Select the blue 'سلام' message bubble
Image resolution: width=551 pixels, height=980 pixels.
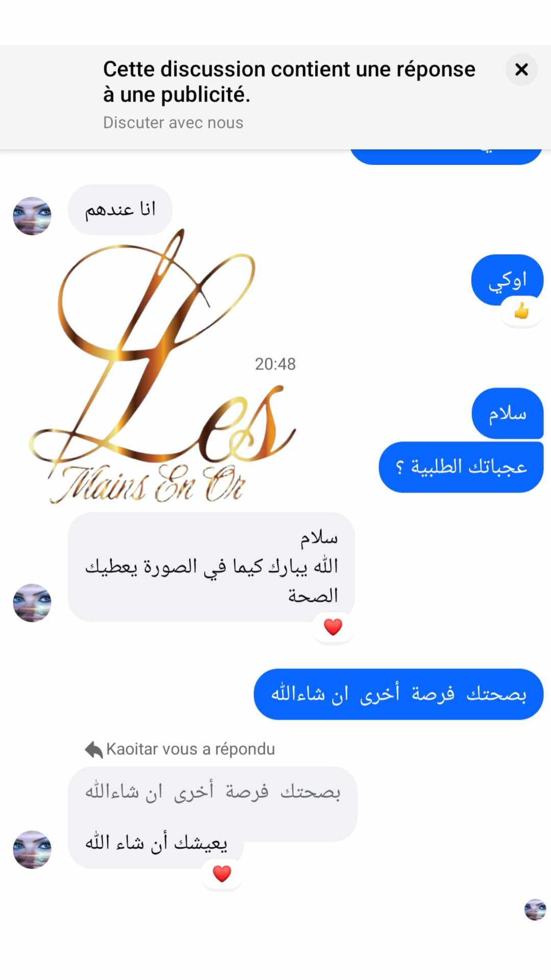[508, 413]
